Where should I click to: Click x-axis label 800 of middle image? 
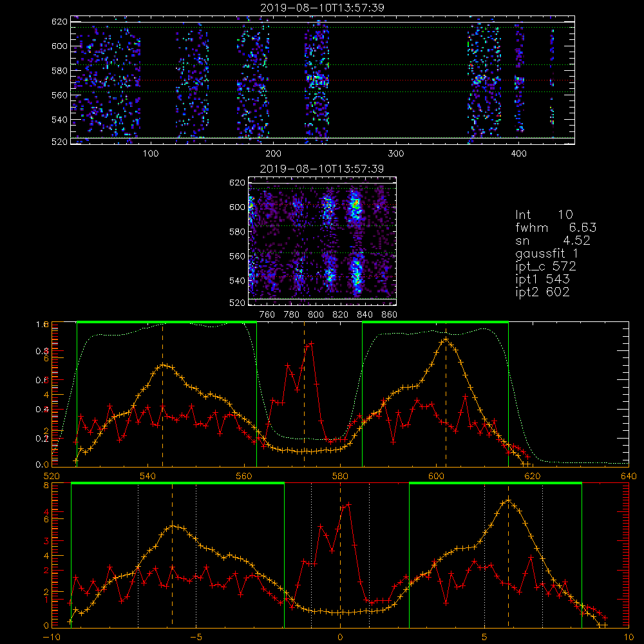[316, 315]
